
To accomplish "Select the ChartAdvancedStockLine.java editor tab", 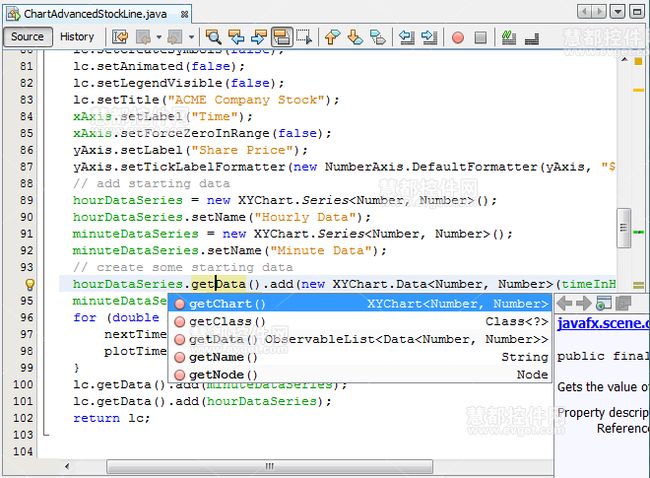I will coord(95,14).
